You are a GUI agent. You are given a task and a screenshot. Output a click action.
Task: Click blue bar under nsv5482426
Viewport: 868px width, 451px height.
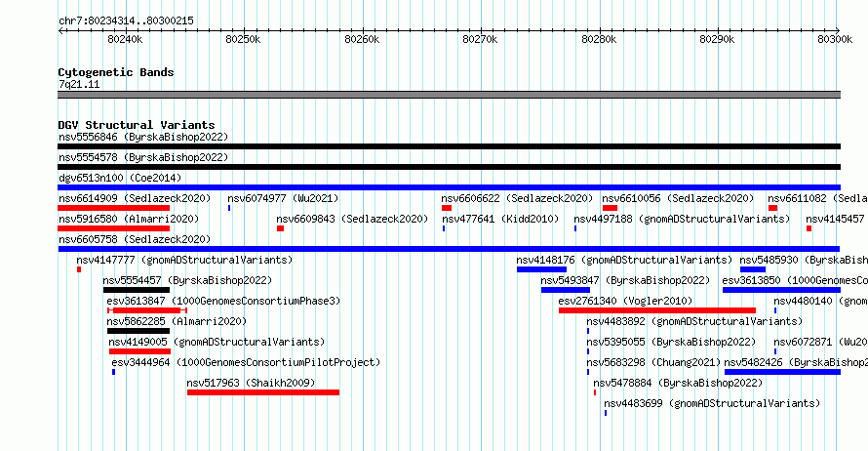point(783,372)
